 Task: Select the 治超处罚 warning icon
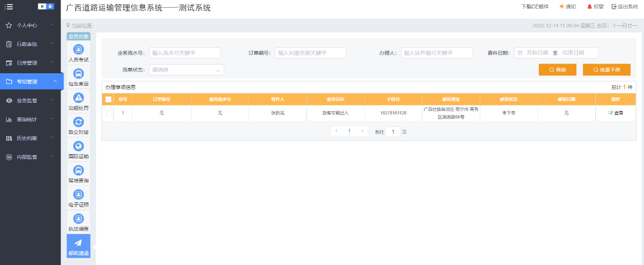[x=78, y=98]
